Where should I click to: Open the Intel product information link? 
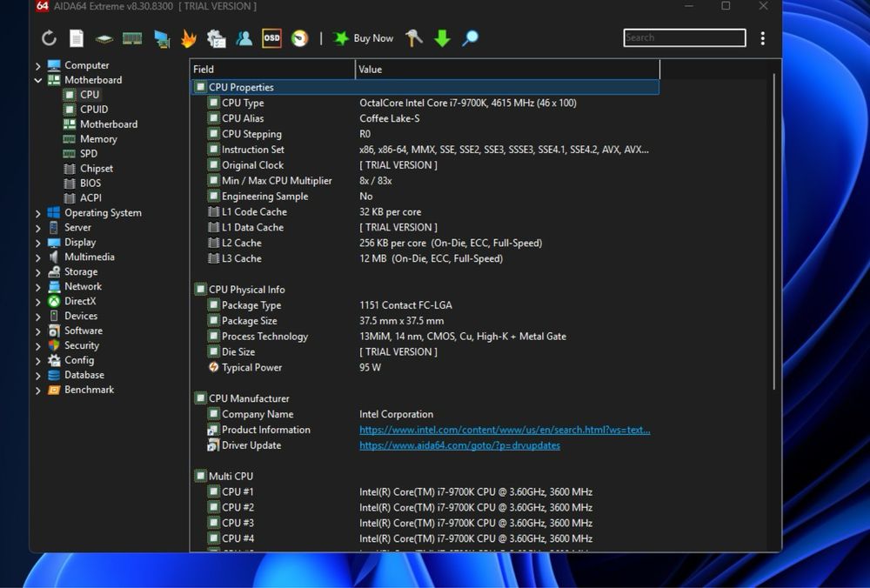(x=505, y=430)
